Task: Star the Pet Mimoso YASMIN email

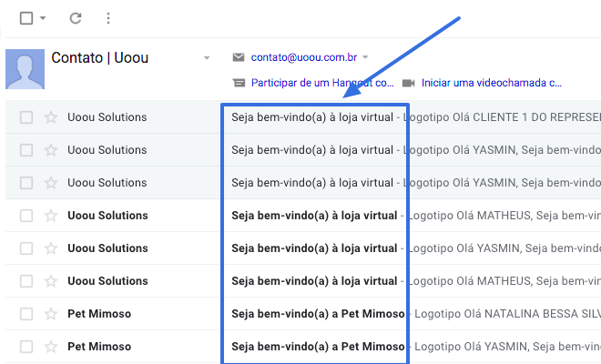Action: tap(51, 347)
